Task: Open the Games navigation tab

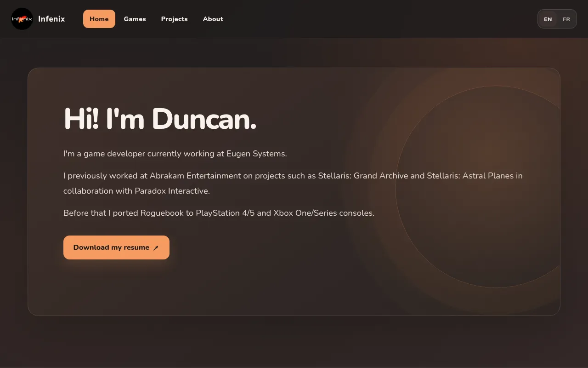Action: click(135, 19)
